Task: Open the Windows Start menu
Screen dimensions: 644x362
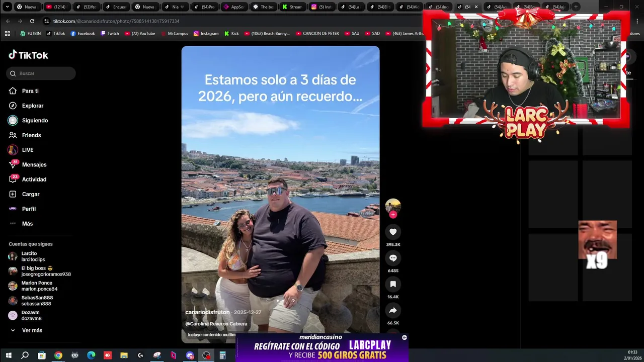Action: pyautogui.click(x=8, y=355)
